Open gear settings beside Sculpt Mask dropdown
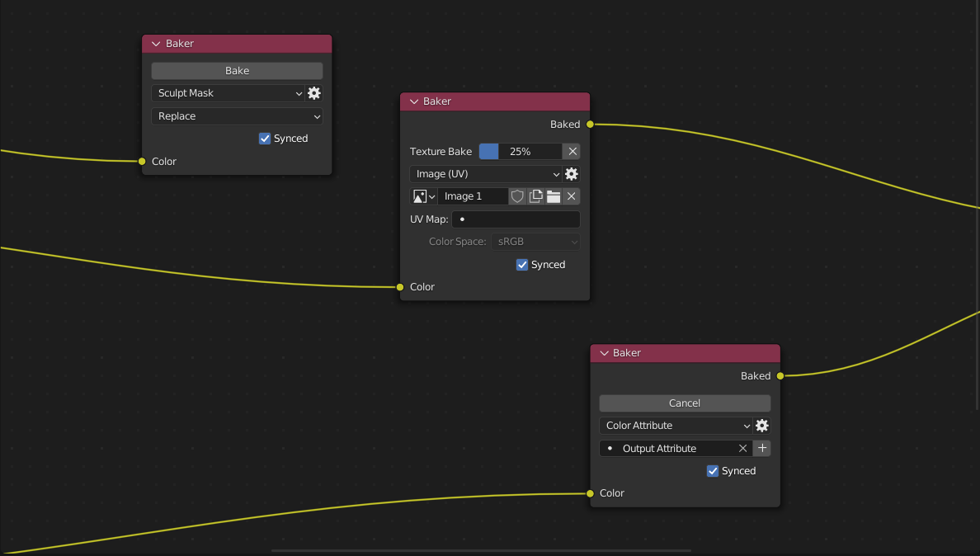Image resolution: width=980 pixels, height=556 pixels. pos(314,93)
